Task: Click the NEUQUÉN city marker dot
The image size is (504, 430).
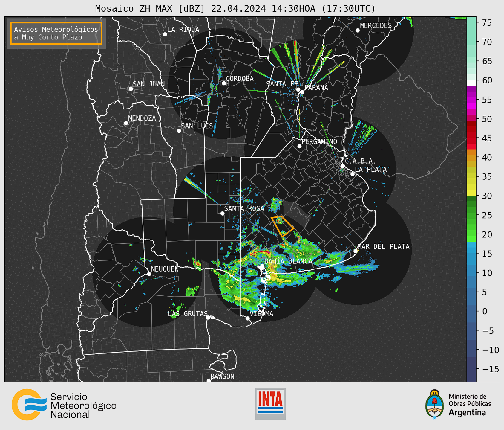Action: pos(149,274)
